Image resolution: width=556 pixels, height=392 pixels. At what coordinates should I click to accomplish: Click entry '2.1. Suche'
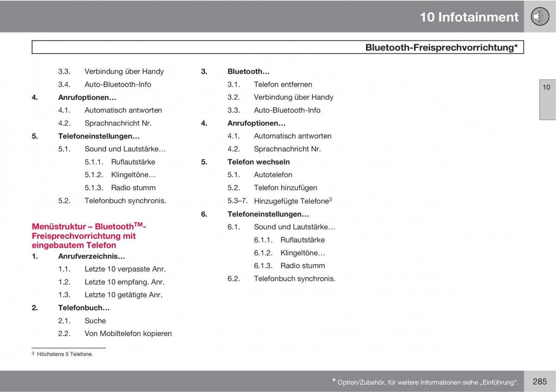pos(82,321)
